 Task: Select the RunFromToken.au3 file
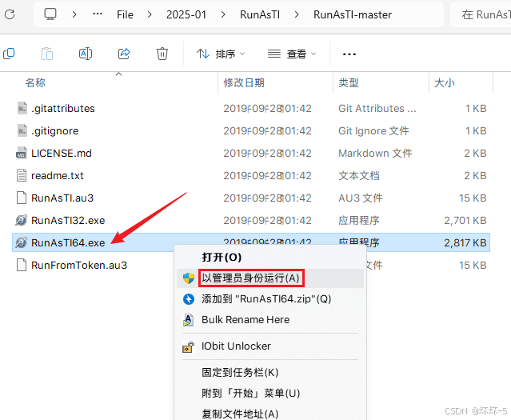(x=79, y=266)
